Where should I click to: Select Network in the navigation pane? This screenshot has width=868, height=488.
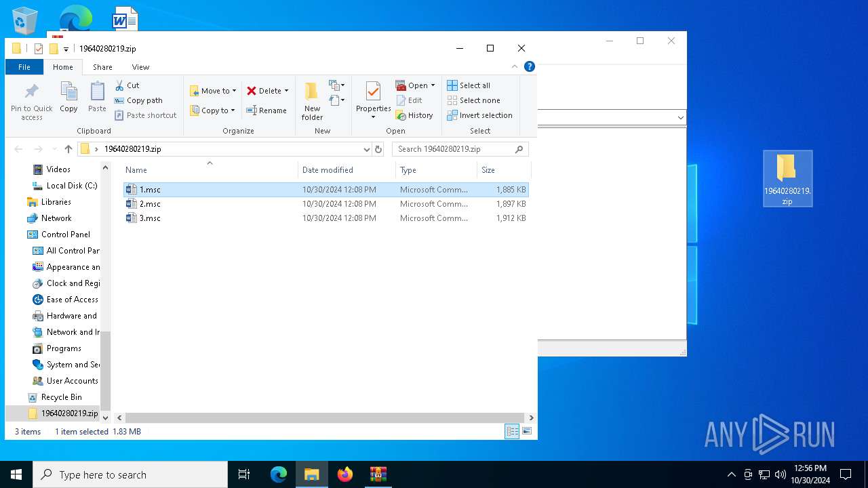point(49,218)
